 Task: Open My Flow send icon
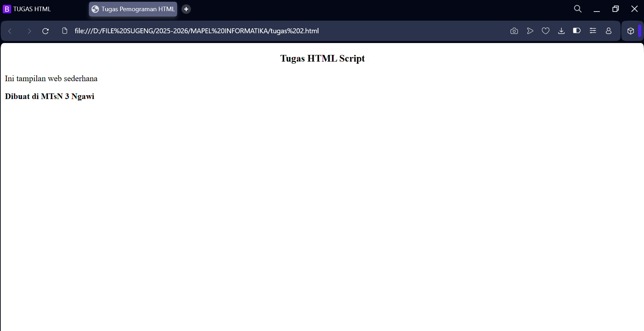pos(530,31)
